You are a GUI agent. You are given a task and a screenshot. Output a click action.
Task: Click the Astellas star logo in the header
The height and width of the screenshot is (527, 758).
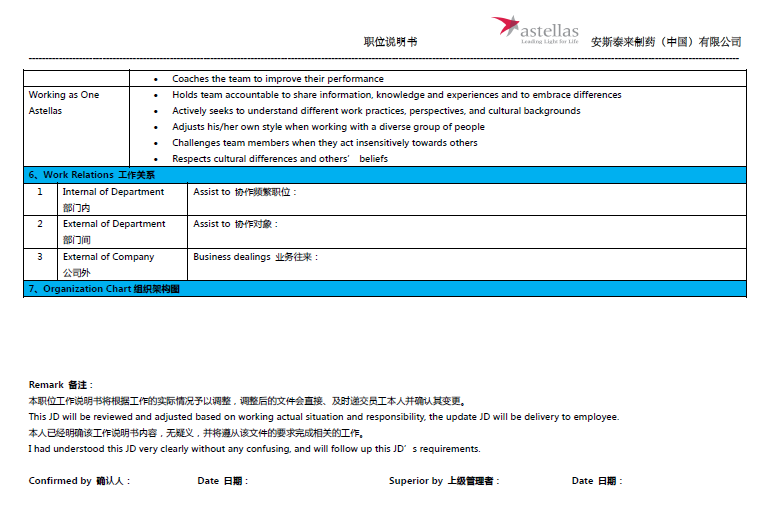(x=506, y=26)
